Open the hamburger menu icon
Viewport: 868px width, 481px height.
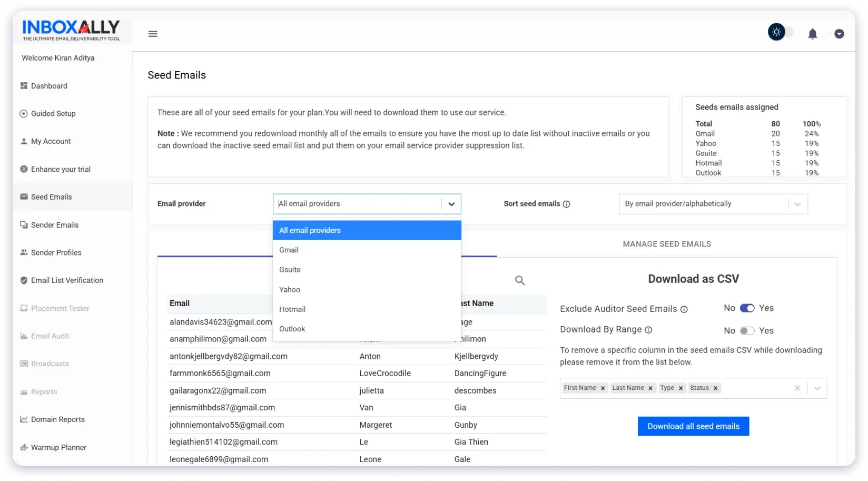[x=153, y=34]
